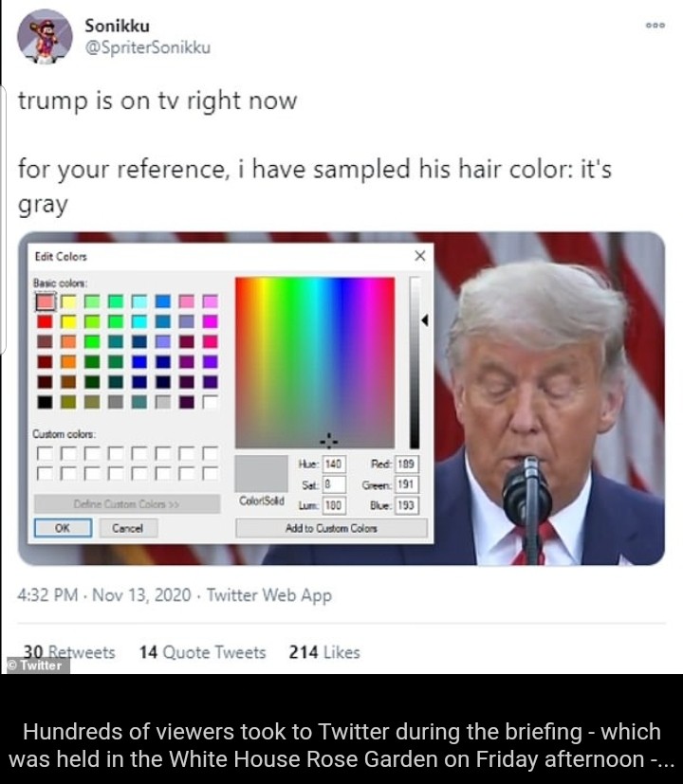This screenshot has height=784, width=683.
Task: Focus the Blue value field
Action: pyautogui.click(x=406, y=505)
